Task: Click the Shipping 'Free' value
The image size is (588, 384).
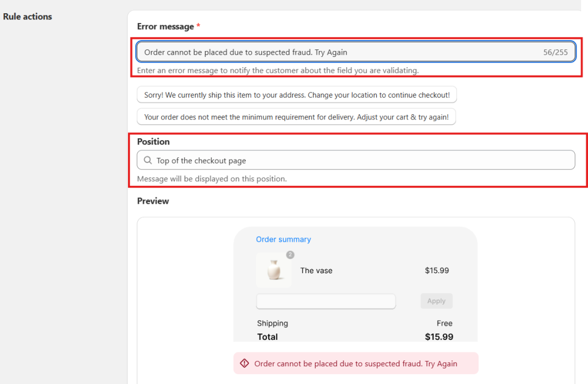Action: coord(444,323)
